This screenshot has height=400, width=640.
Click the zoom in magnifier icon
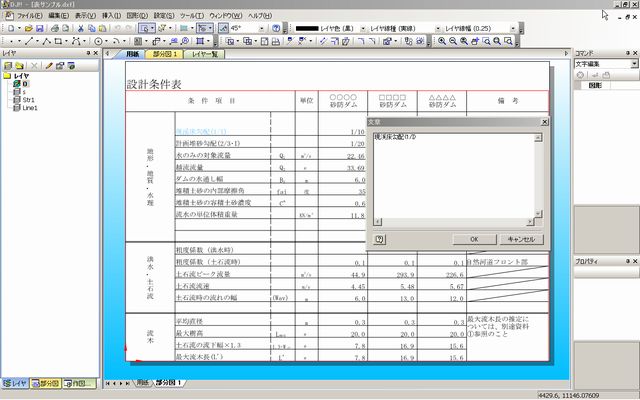coord(442,41)
